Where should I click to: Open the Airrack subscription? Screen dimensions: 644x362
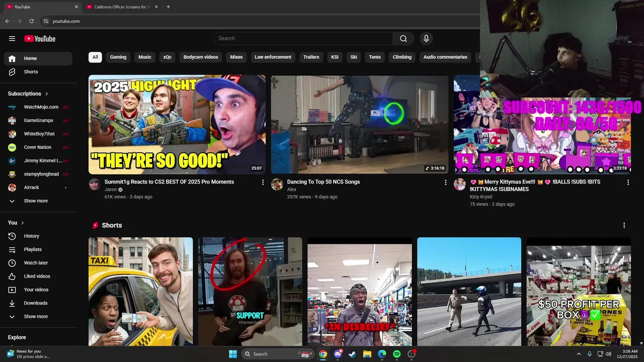[x=38, y=188]
